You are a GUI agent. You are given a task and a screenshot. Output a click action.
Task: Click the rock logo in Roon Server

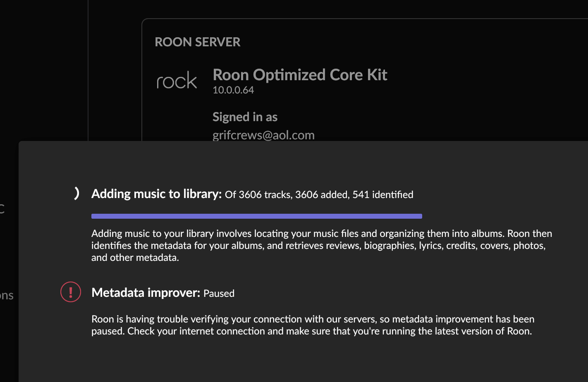point(177,81)
